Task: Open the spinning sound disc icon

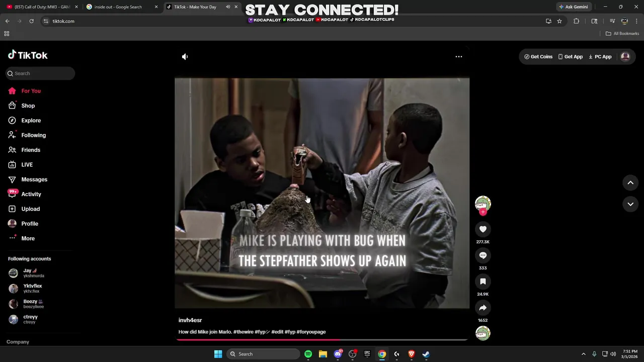Action: (483, 333)
